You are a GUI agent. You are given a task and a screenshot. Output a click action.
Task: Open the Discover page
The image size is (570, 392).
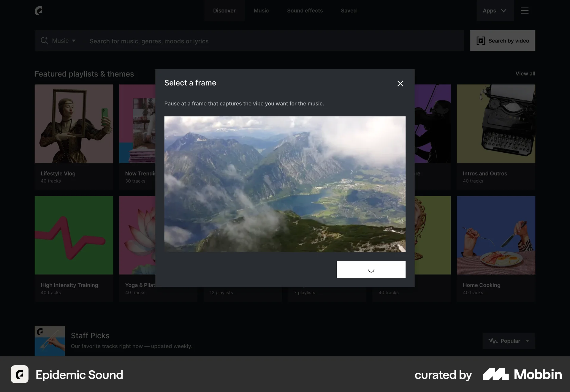tap(224, 11)
